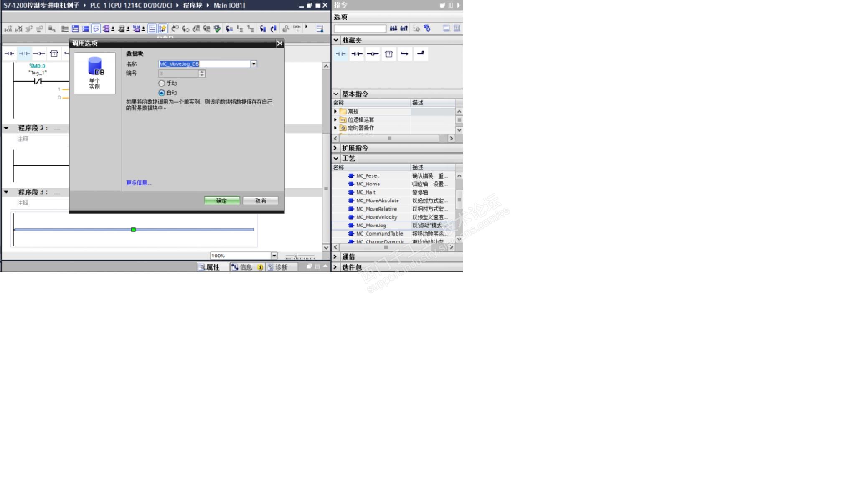The width and height of the screenshot is (868, 487).
Task: Click the green confirm (确定) button
Action: coord(222,201)
